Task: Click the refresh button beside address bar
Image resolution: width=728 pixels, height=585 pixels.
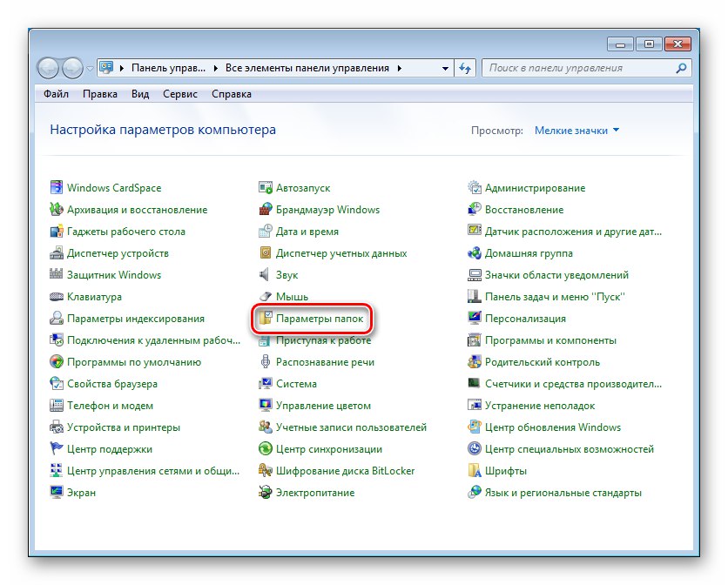Action: [x=465, y=68]
